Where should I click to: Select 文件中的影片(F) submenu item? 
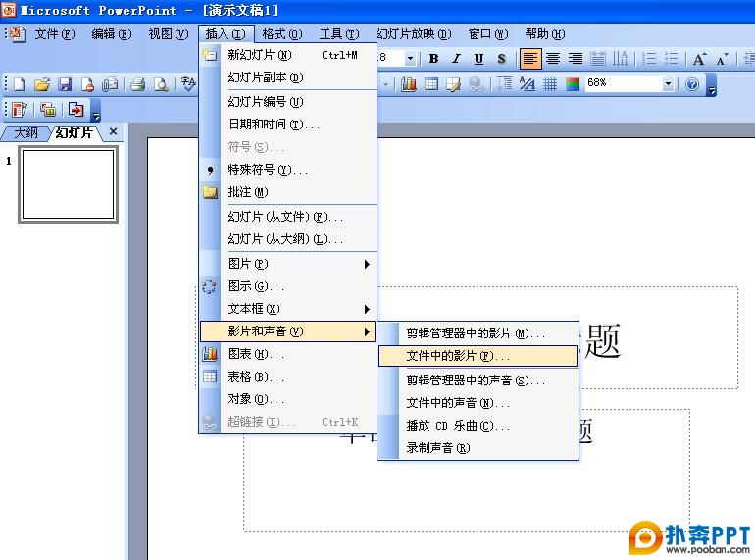coord(478,356)
